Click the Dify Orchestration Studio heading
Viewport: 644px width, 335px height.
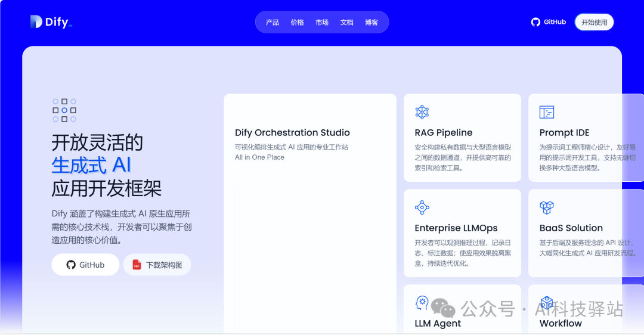pyautogui.click(x=292, y=132)
